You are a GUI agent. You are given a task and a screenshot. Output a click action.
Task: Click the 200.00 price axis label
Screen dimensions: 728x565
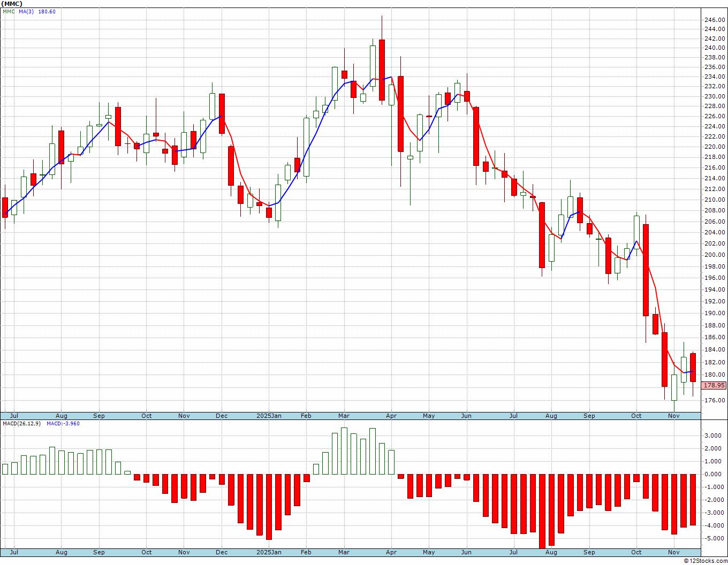click(x=715, y=255)
